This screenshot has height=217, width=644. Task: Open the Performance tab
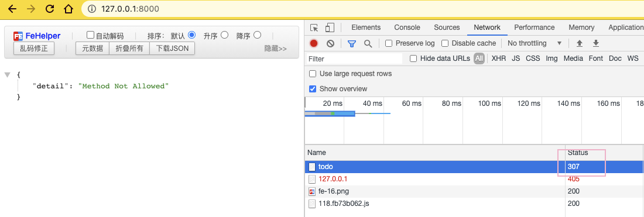click(535, 27)
